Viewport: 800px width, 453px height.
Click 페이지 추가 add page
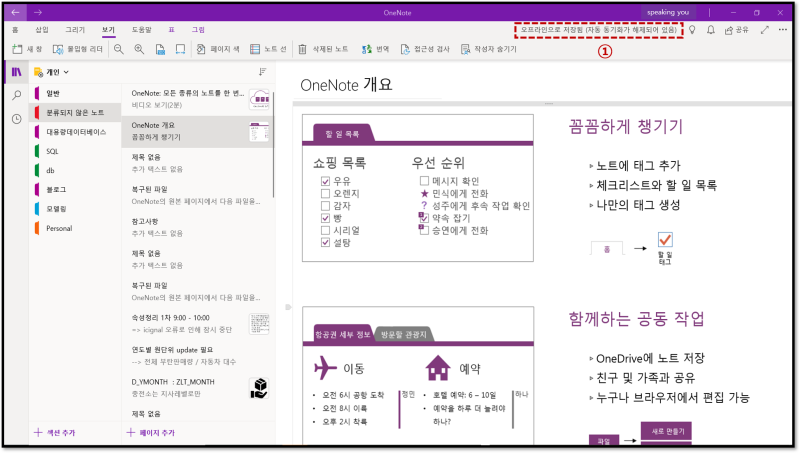[x=151, y=433]
